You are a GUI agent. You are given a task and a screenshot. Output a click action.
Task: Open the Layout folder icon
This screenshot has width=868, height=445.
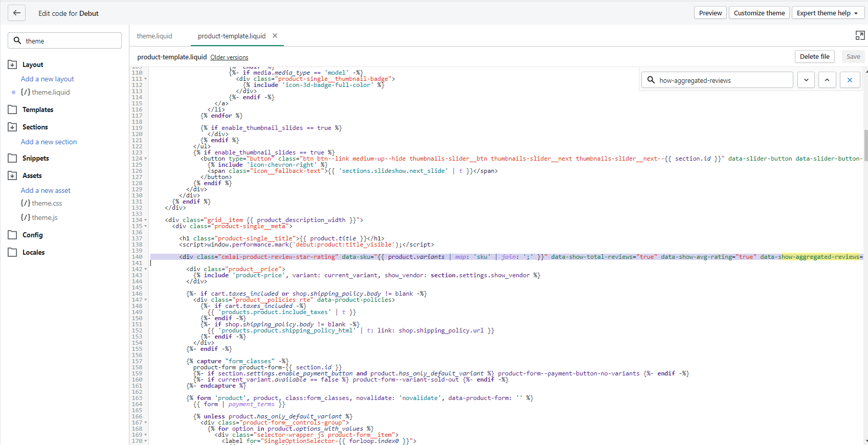tap(12, 64)
